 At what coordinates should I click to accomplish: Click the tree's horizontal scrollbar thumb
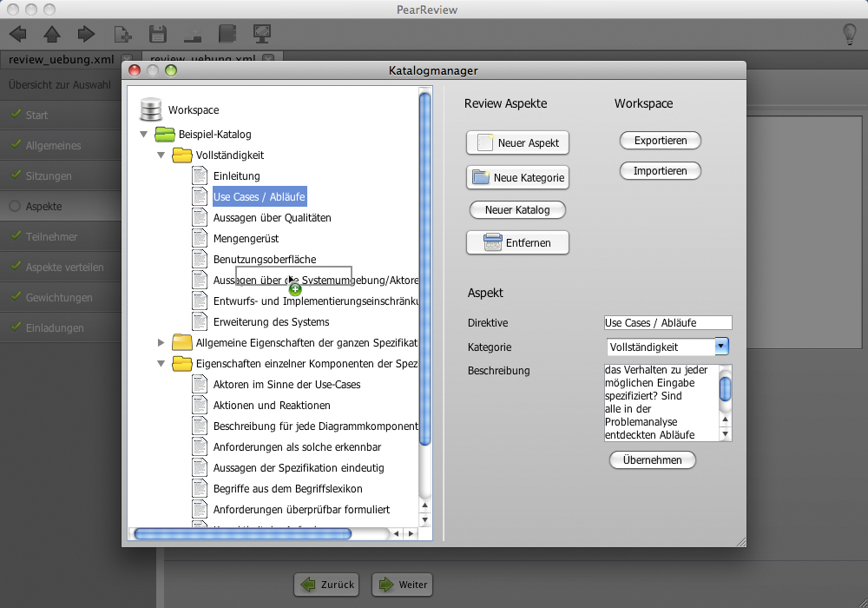click(x=242, y=534)
